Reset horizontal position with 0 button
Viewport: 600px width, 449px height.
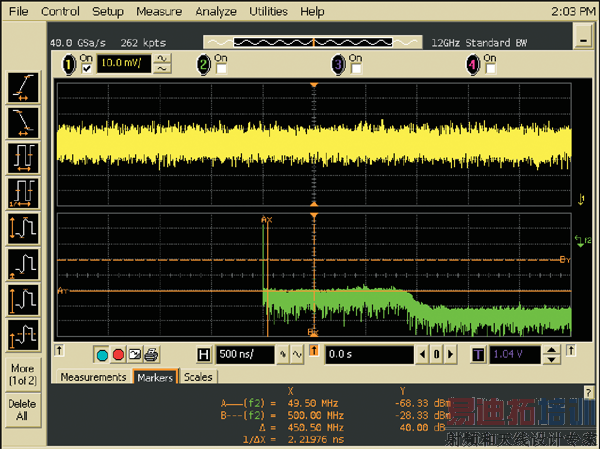(437, 354)
